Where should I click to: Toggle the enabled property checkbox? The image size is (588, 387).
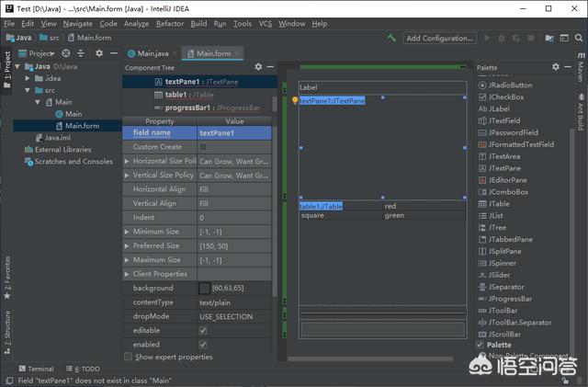tap(203, 345)
